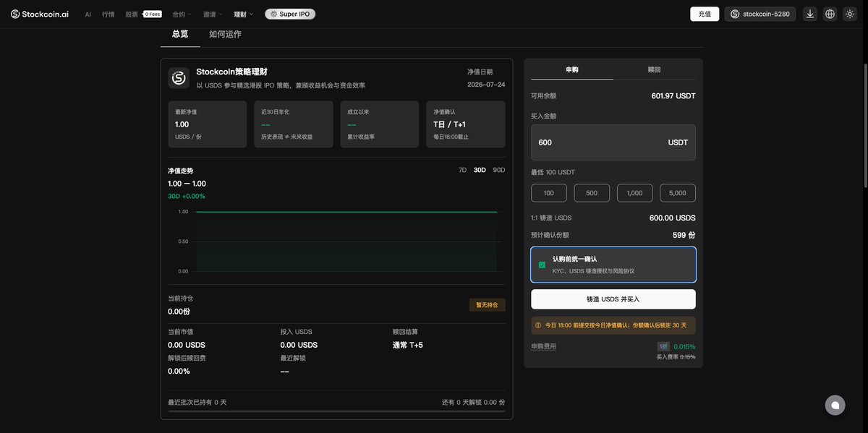Tick the 认购前统一确认 checkbox
The width and height of the screenshot is (868, 433).
(542, 265)
